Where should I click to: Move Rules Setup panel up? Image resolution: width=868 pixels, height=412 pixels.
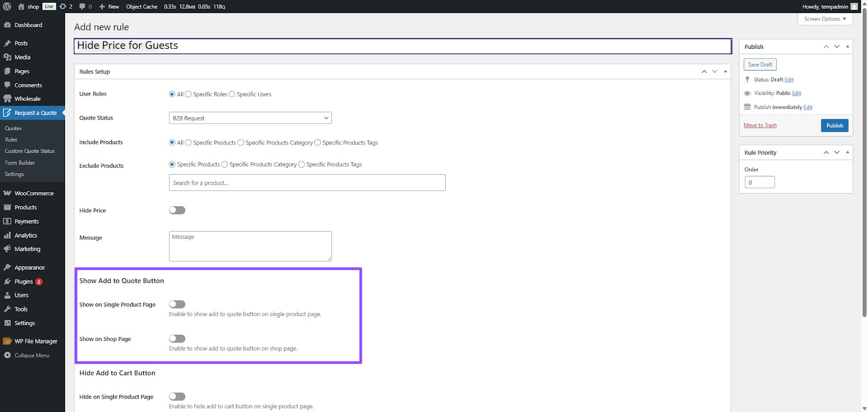(x=704, y=72)
